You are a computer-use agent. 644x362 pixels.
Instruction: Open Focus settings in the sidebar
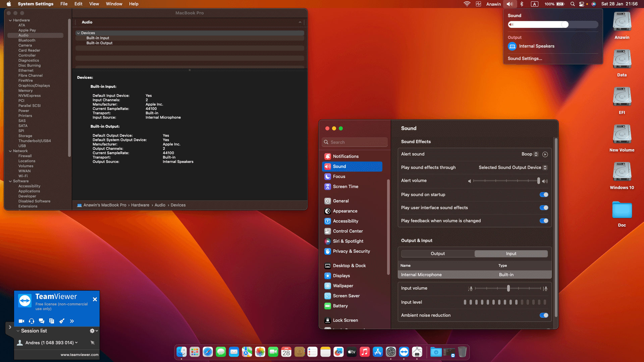[339, 177]
